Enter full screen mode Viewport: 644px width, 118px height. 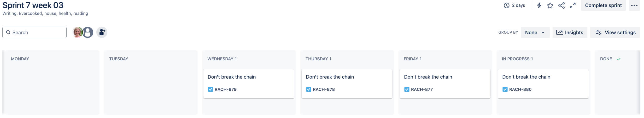(573, 5)
